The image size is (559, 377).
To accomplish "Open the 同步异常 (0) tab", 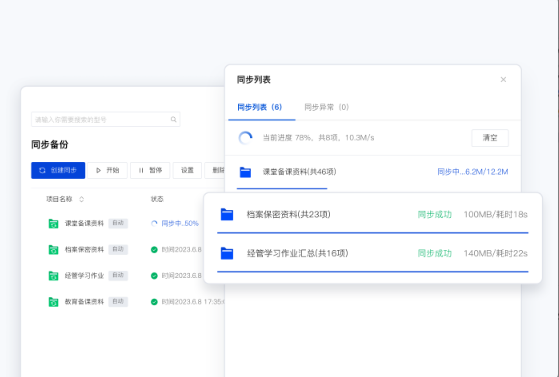I will click(327, 107).
